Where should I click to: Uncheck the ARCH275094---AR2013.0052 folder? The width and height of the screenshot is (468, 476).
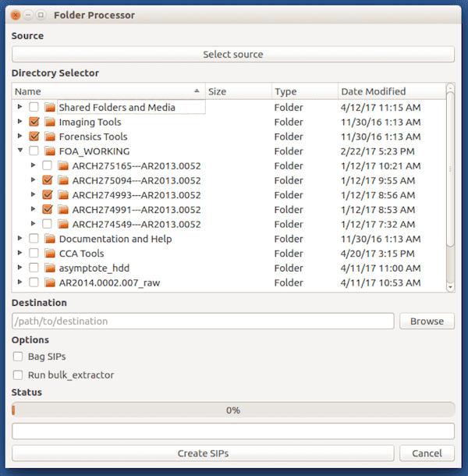47,180
